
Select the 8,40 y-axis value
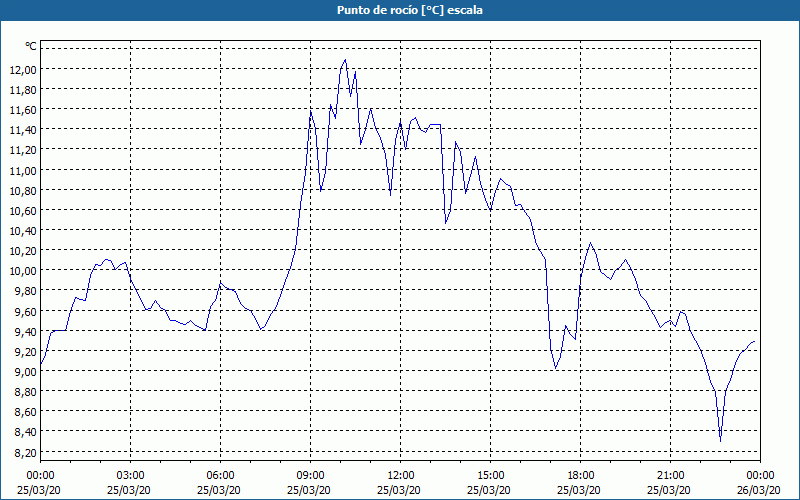[25, 432]
